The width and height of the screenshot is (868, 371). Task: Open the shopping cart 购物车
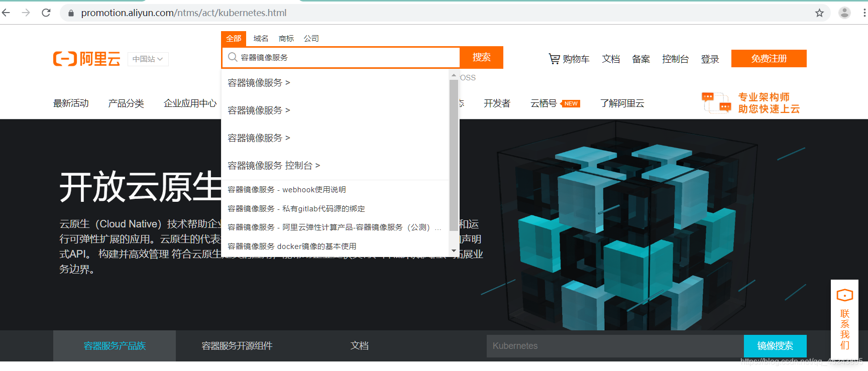(x=569, y=59)
